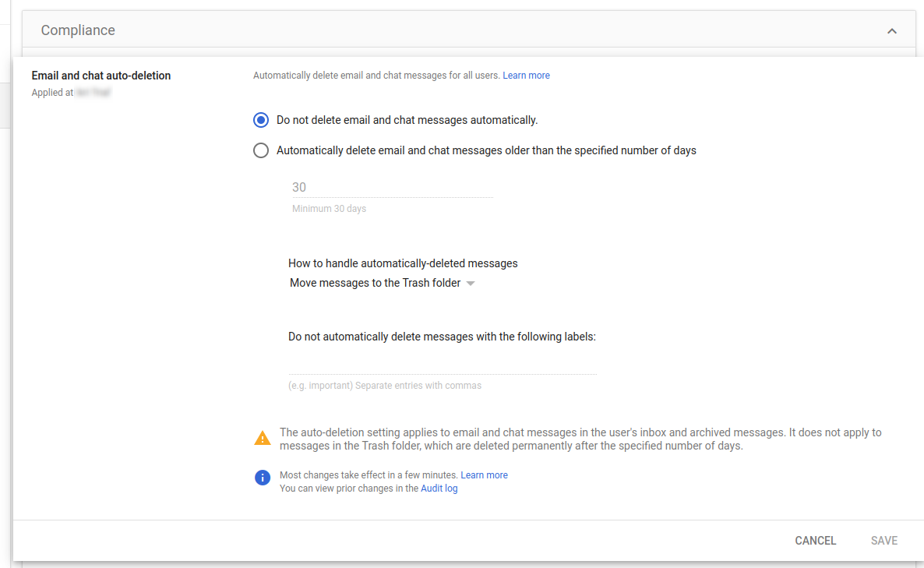Click the empty radio circle for auto-delete option
The height and width of the screenshot is (568, 924).
(x=261, y=150)
